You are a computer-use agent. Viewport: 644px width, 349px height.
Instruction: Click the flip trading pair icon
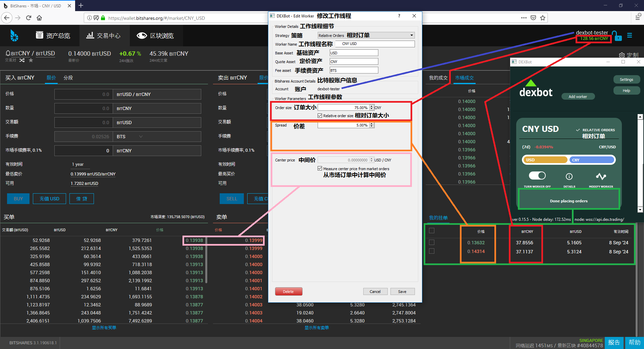(x=22, y=60)
